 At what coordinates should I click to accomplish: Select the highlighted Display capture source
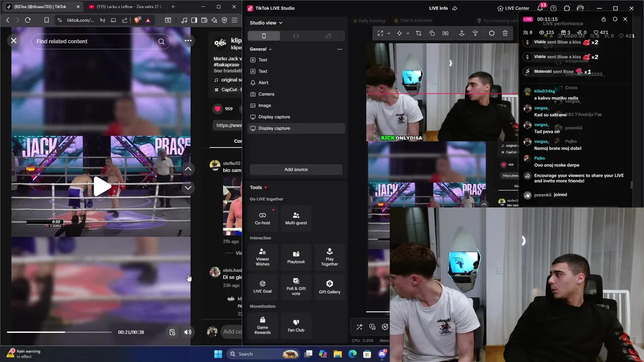(x=296, y=128)
